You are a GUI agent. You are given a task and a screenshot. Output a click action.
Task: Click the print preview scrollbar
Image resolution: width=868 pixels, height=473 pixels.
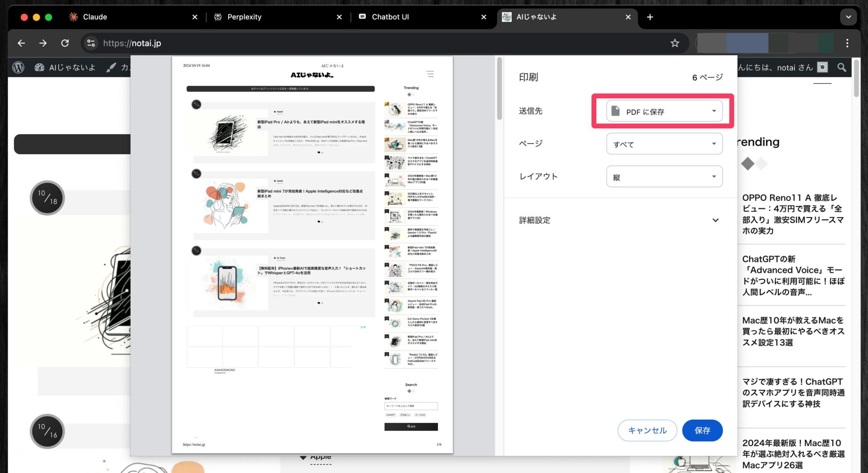499,90
